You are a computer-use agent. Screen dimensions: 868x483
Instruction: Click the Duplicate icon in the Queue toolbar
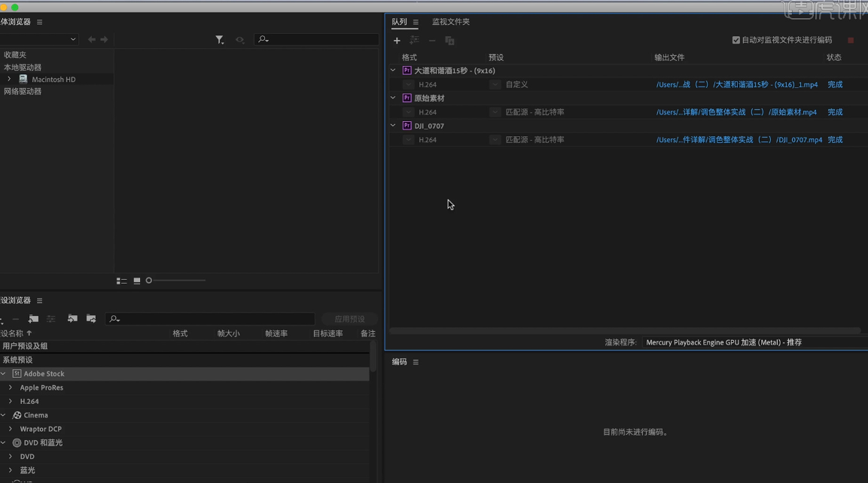coord(449,40)
